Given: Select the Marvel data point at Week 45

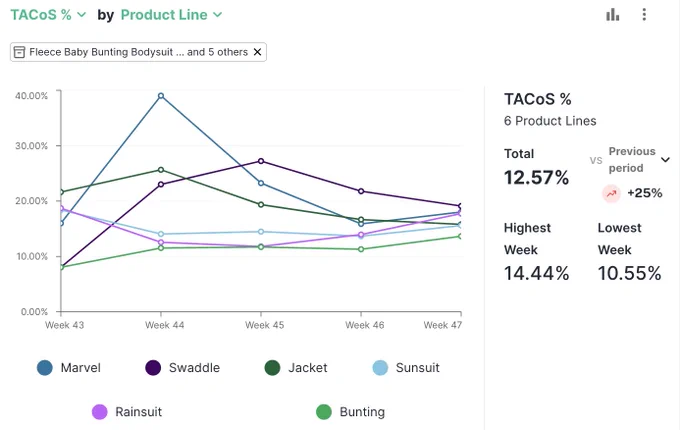Looking at the screenshot, I should point(261,183).
